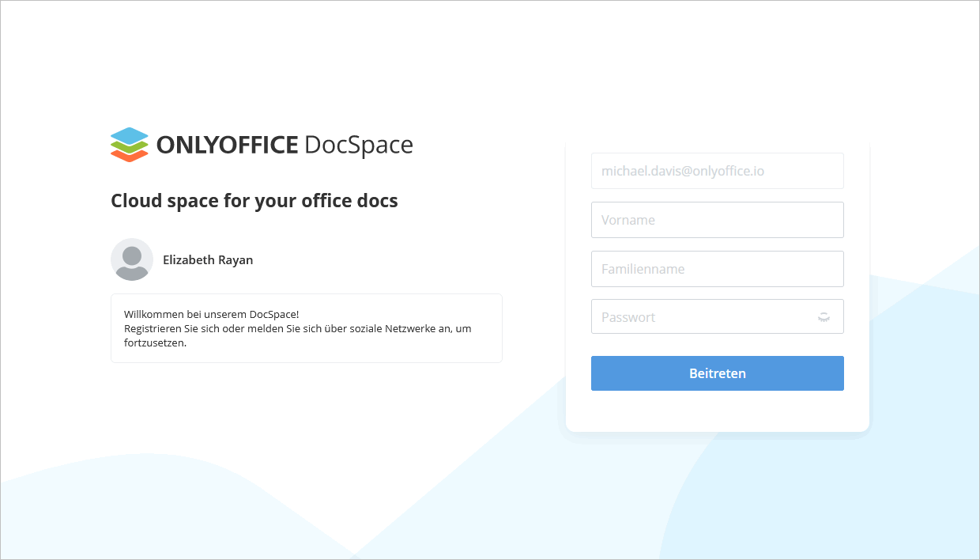The image size is (980, 560).
Task: Click the Beitreten button
Action: click(x=718, y=373)
